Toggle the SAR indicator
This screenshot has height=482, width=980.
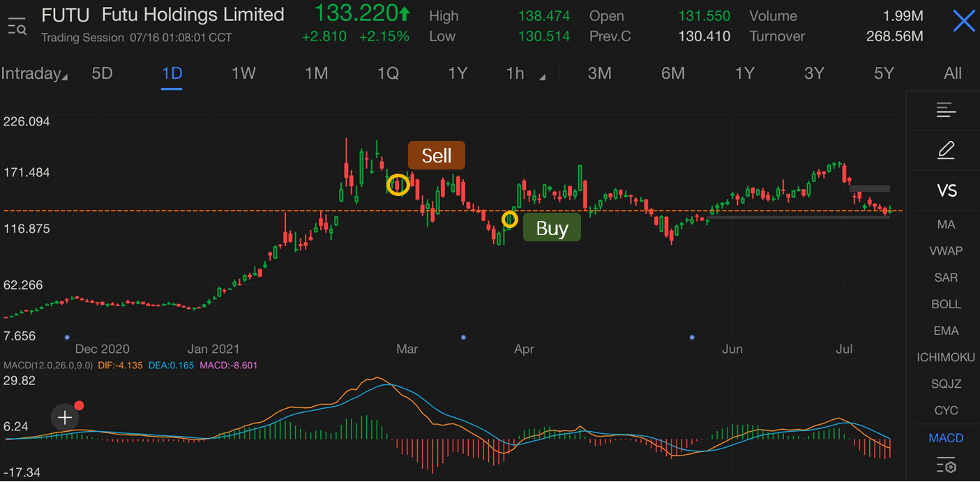(946, 278)
